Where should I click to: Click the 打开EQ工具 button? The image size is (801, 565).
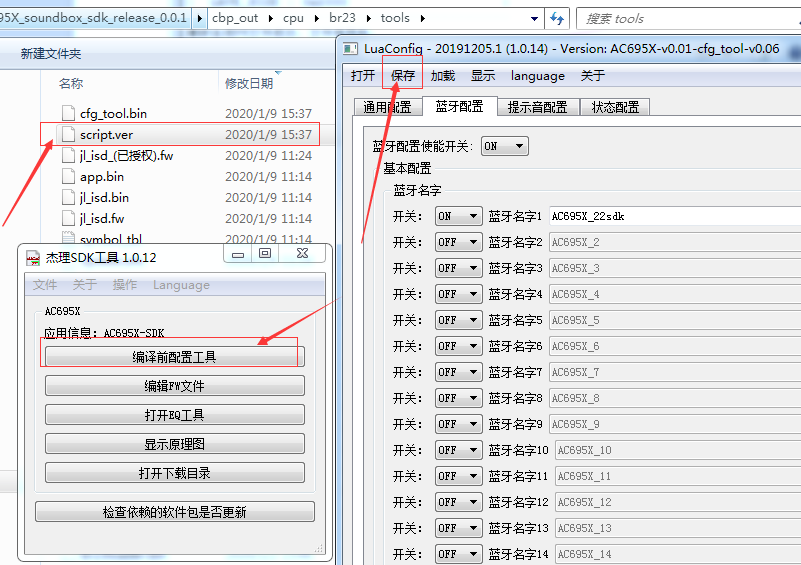(175, 415)
